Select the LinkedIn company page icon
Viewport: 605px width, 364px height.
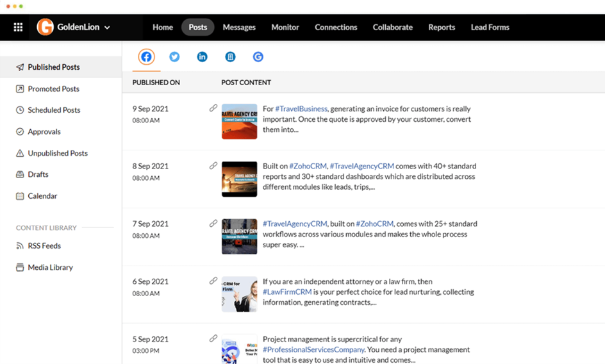pos(230,57)
